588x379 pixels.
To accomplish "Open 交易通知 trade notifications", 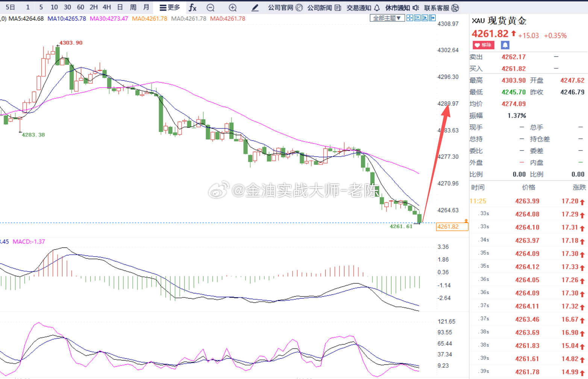I will tap(363, 8).
